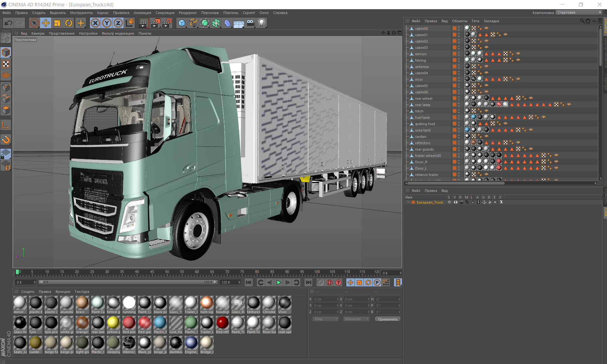Toggle Z axis lock
Image resolution: width=607 pixels, height=364 pixels.
[x=118, y=23]
